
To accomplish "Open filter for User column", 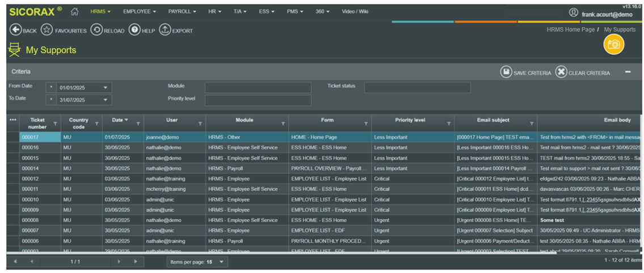I will tap(200, 123).
